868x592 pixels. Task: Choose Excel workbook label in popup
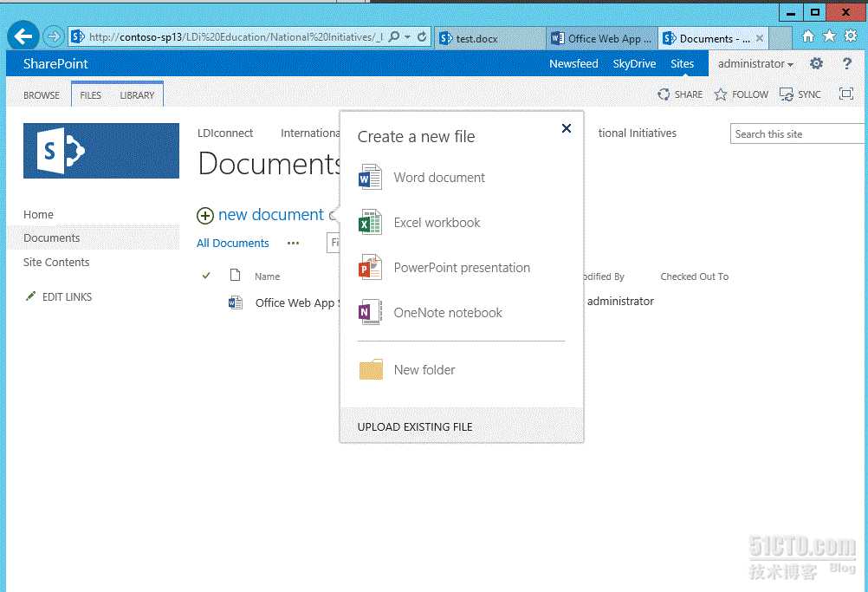click(437, 223)
